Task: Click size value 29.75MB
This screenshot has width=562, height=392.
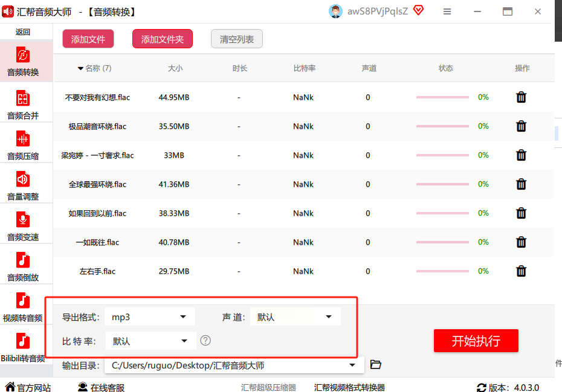Action: pyautogui.click(x=174, y=271)
